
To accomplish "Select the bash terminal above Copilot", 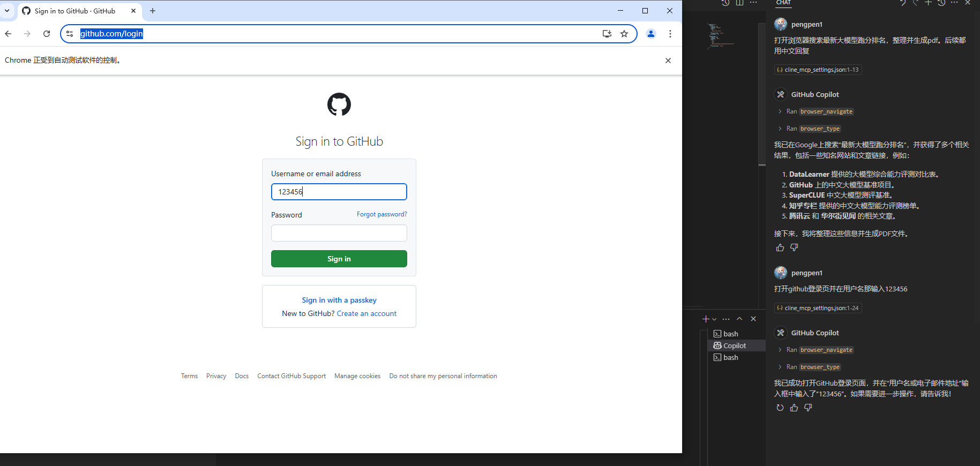I will [737, 334].
